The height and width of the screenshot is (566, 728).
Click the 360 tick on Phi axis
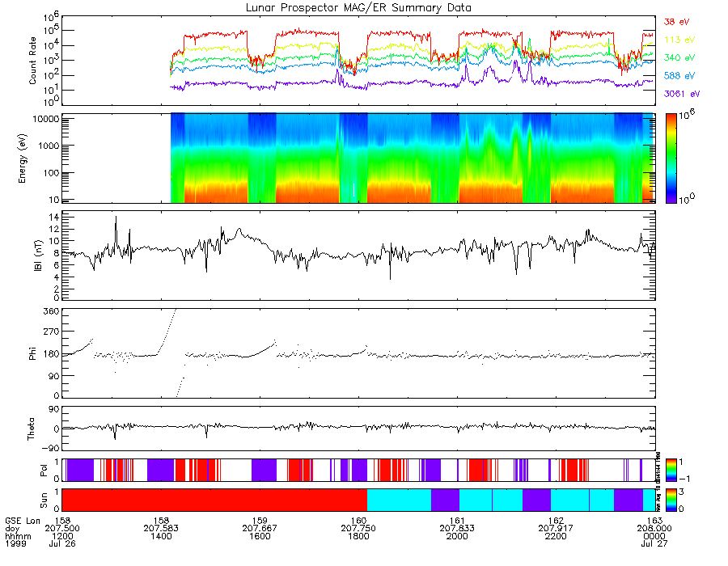pos(51,310)
